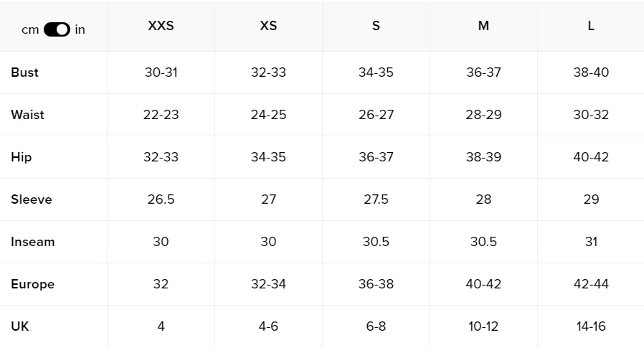Click the Hip row label
Image resolution: width=644 pixels, height=358 pixels.
click(x=22, y=157)
